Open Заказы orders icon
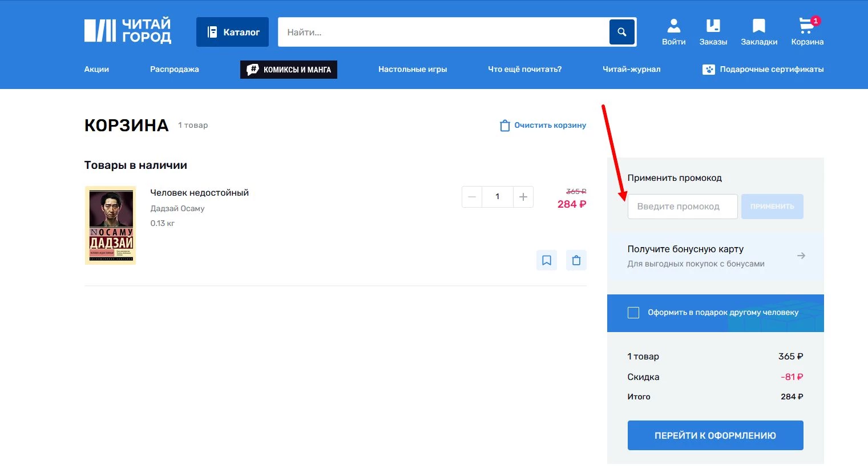This screenshot has height=473, width=868. coord(713,26)
